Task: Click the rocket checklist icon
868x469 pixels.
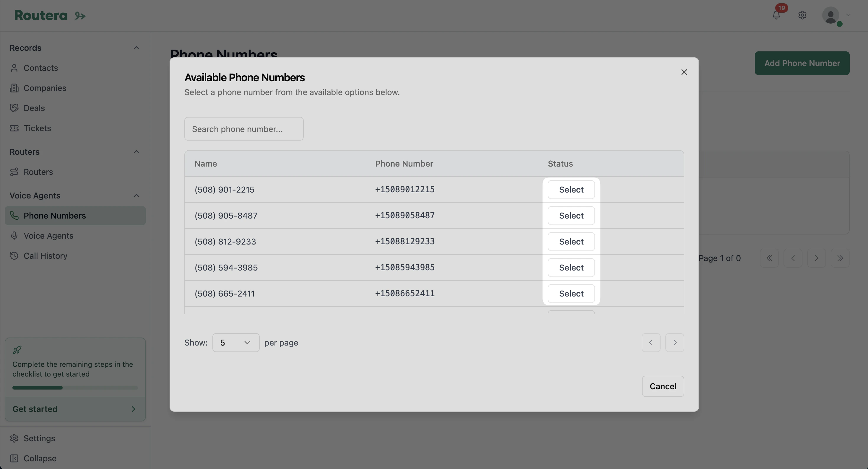Action: click(17, 350)
